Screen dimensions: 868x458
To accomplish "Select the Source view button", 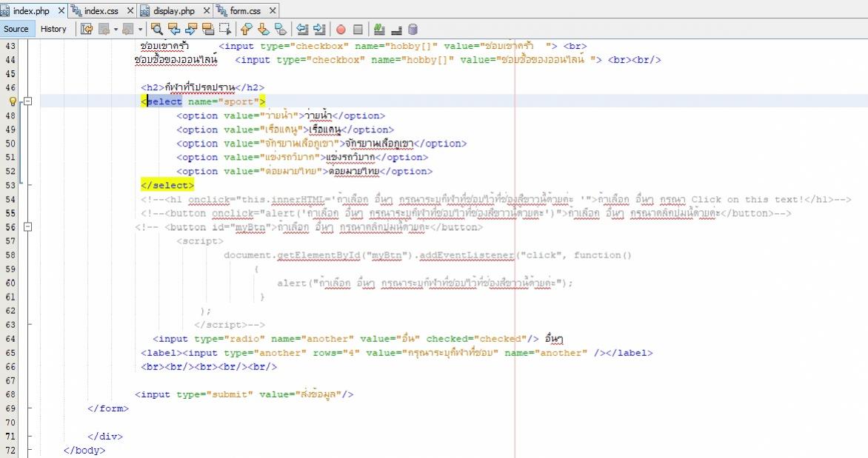I will click(16, 29).
